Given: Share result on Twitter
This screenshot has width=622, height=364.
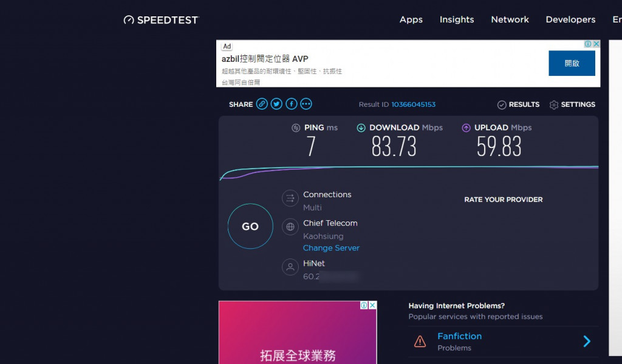Looking at the screenshot, I should coord(276,104).
